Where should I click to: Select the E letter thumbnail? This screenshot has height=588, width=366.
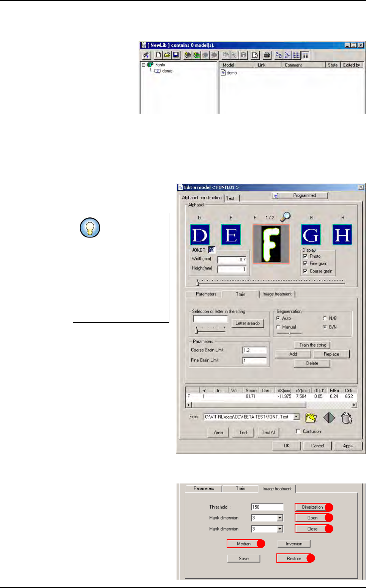(231, 235)
